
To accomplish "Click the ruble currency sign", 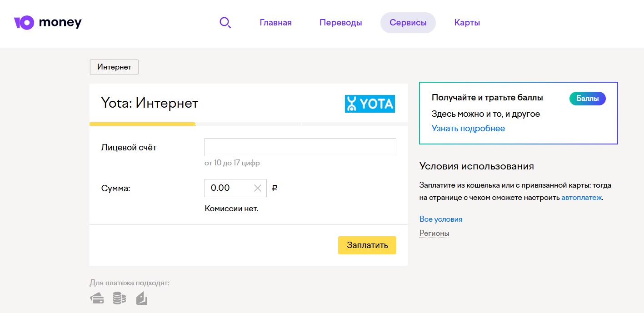I will (x=275, y=188).
